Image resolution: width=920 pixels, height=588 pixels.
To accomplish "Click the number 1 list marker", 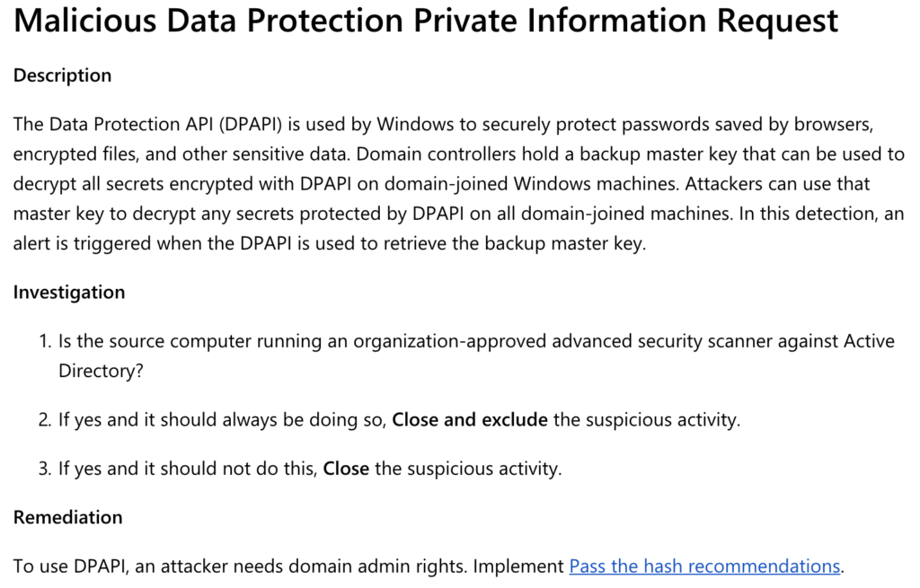I will pos(45,342).
